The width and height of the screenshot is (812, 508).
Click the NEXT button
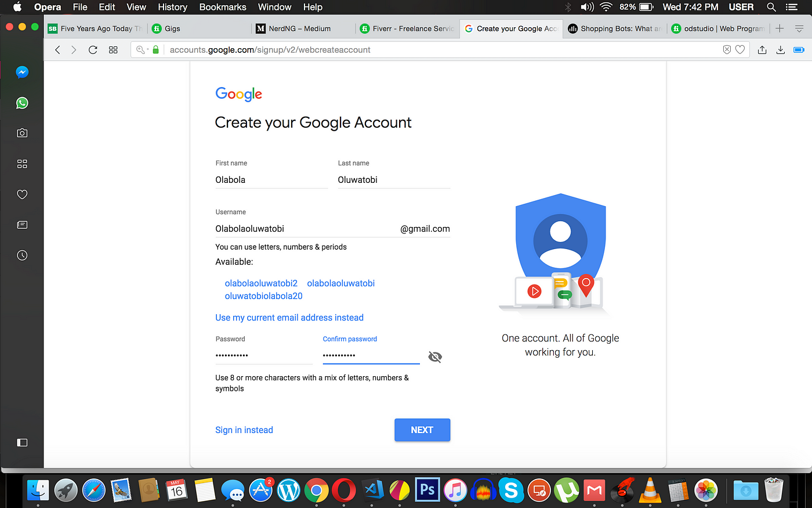(x=422, y=430)
